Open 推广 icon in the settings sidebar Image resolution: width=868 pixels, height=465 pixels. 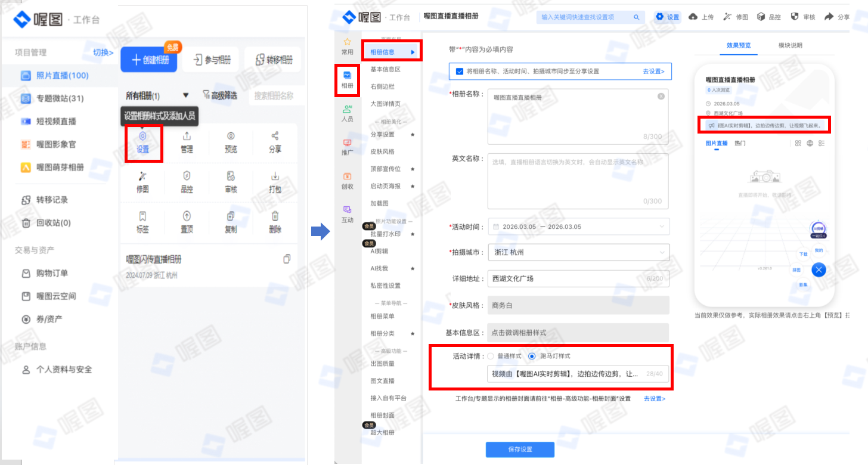pos(347,143)
